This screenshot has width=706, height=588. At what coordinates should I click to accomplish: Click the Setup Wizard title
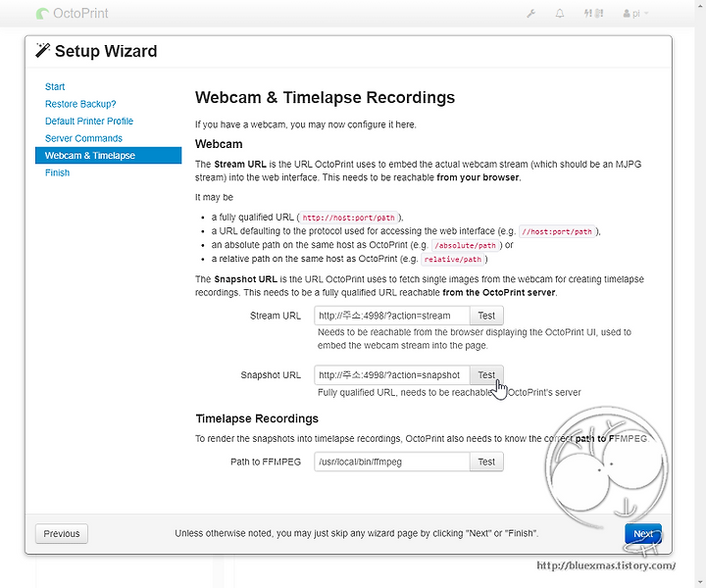pos(106,51)
